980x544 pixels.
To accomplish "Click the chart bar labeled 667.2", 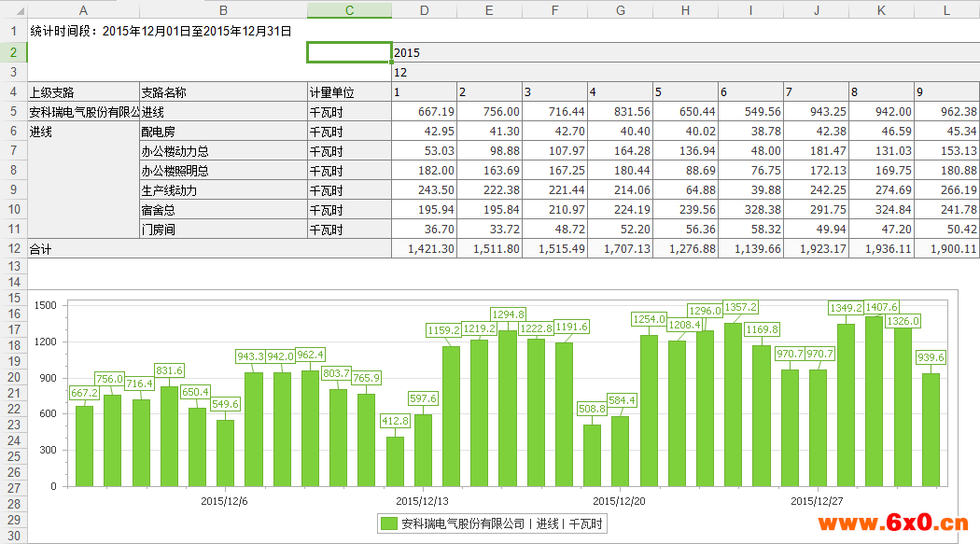I will click(x=84, y=446).
